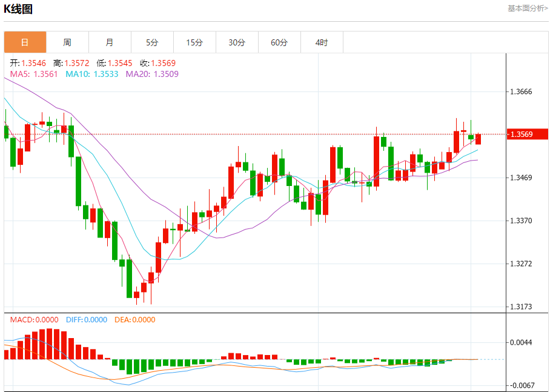Click the 1.3666 price axis label
553x392 pixels.
click(521, 92)
